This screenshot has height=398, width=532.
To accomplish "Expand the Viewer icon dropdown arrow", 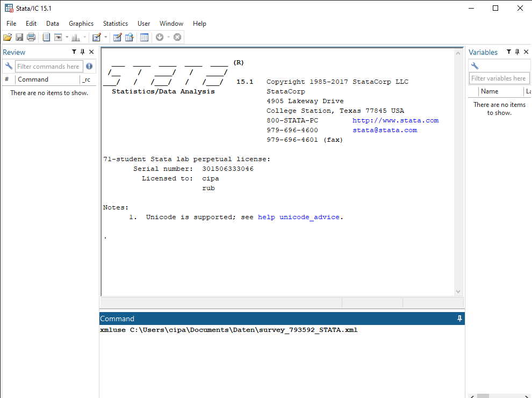I will click(x=67, y=37).
